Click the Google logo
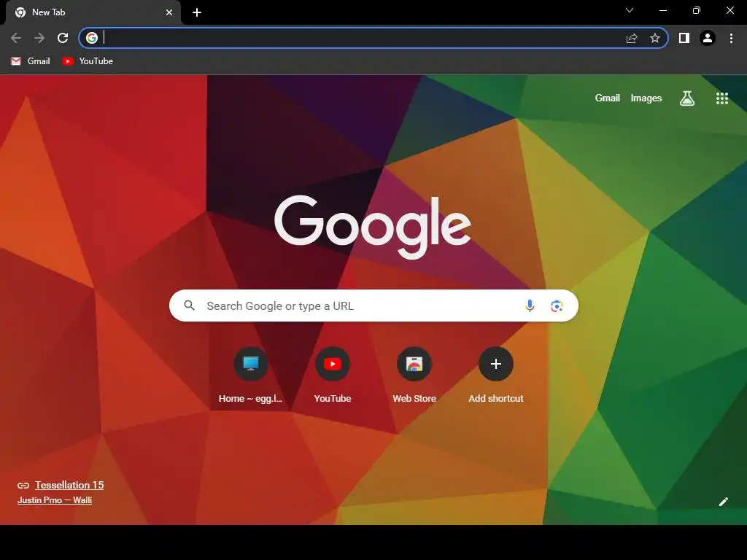The width and height of the screenshot is (747, 560). (373, 227)
